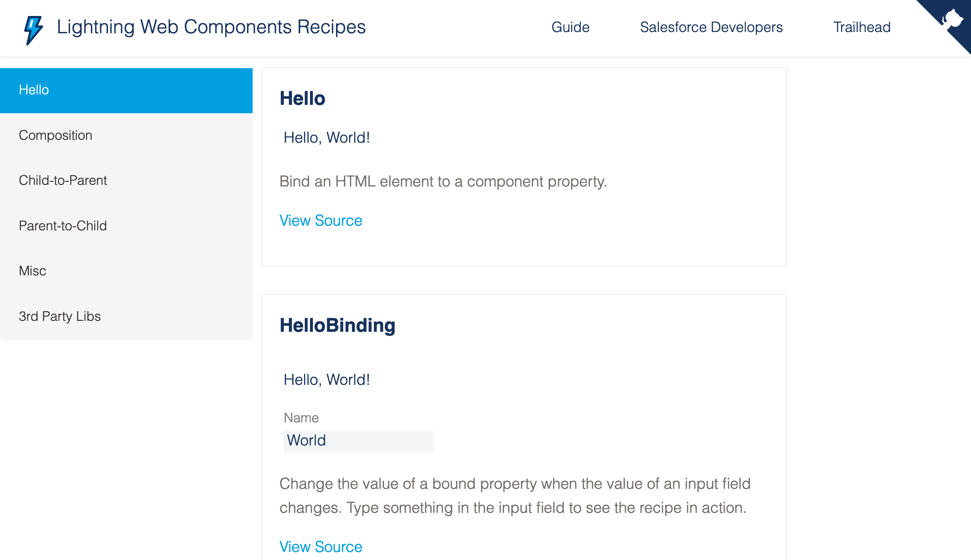Click the Name field label
The width and height of the screenshot is (971, 560).
coord(301,417)
